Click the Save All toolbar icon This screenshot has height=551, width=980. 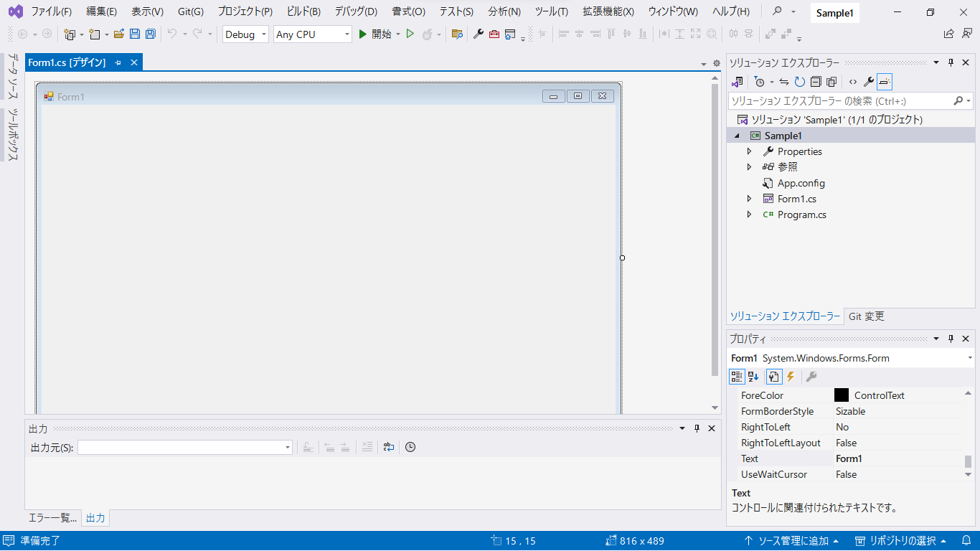[150, 34]
